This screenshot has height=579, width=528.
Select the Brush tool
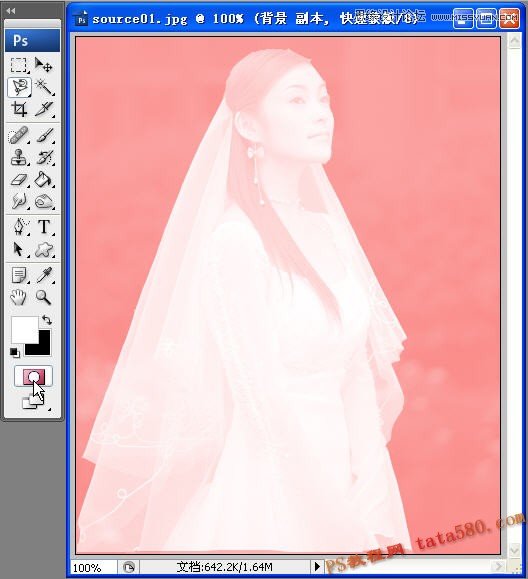pos(44,136)
